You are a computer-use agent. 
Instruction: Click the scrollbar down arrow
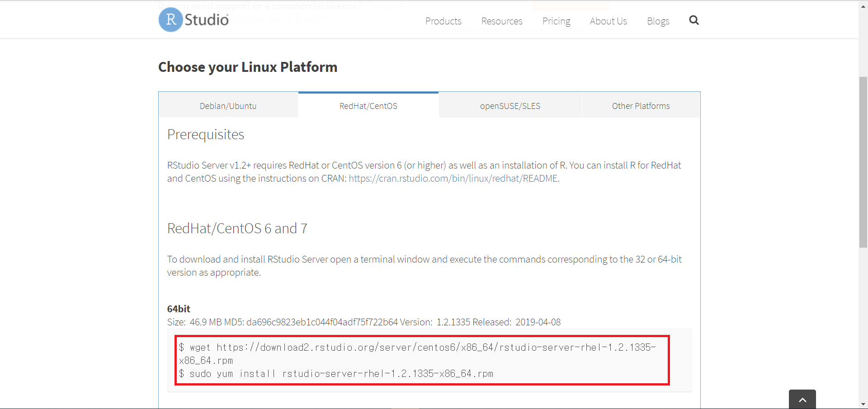click(x=863, y=404)
